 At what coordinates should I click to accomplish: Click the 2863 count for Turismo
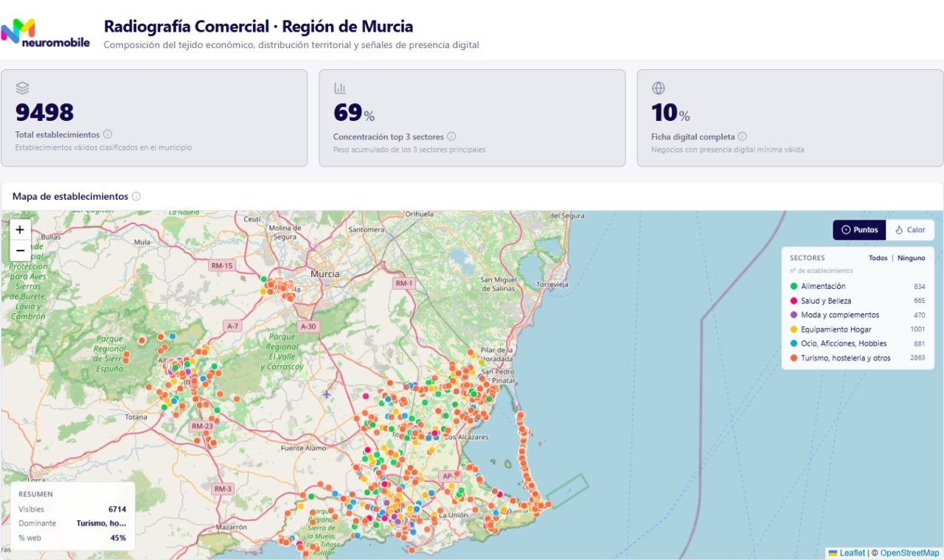point(917,358)
